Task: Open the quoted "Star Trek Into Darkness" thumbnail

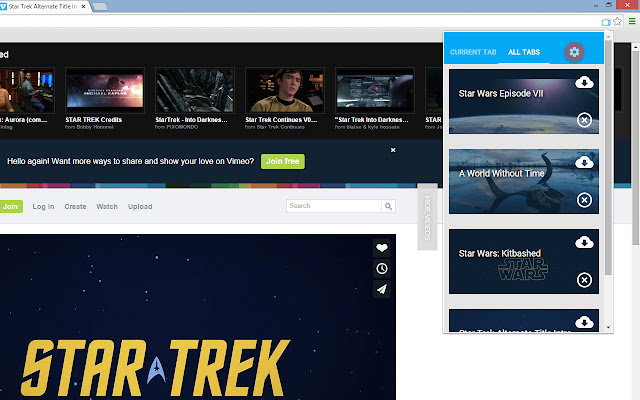Action: pos(375,90)
